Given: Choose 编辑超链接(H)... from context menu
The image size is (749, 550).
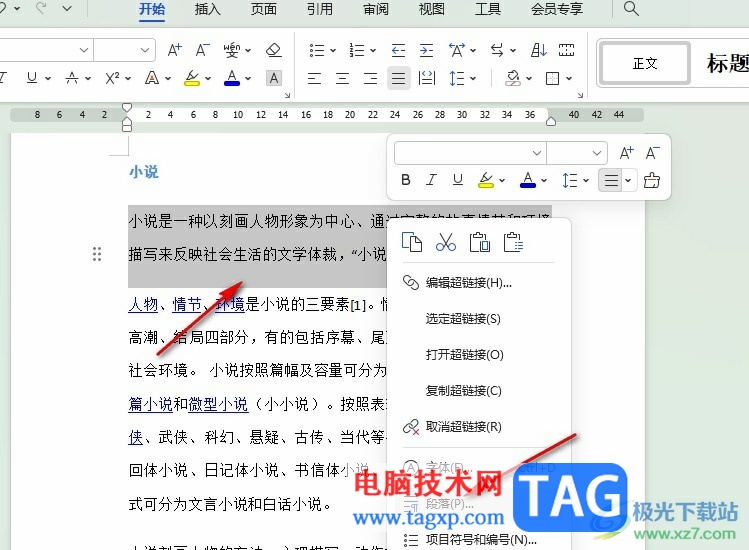Looking at the screenshot, I should (x=479, y=282).
